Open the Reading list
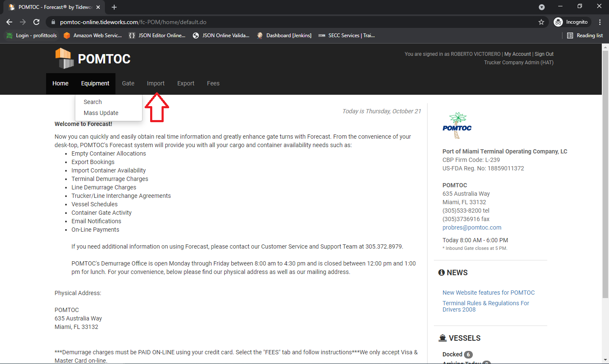 [585, 36]
